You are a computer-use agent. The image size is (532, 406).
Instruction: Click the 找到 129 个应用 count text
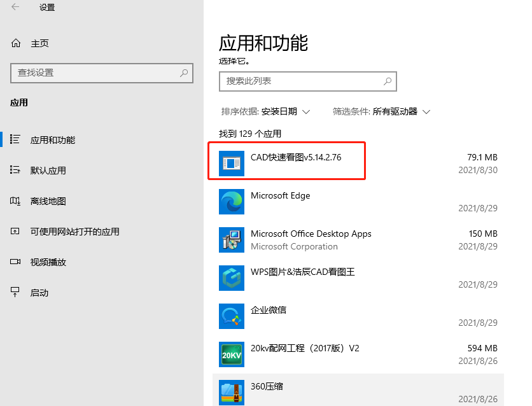[250, 134]
